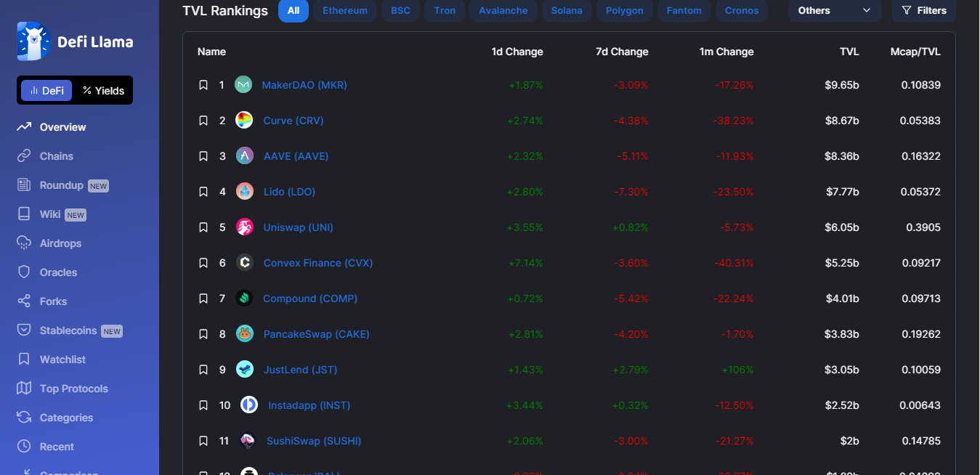Open Airdrops from the sidebar icon
This screenshot has width=980, height=475.
[24, 243]
